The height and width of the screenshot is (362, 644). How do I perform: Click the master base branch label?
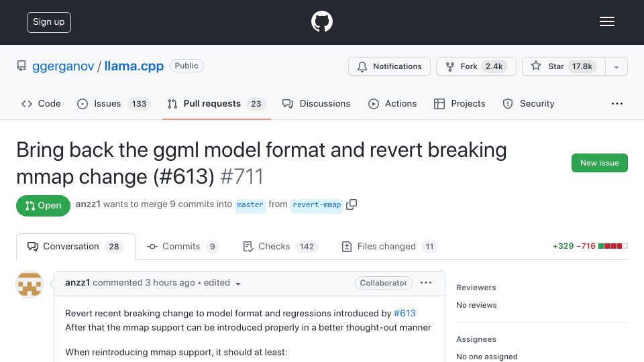(x=250, y=205)
